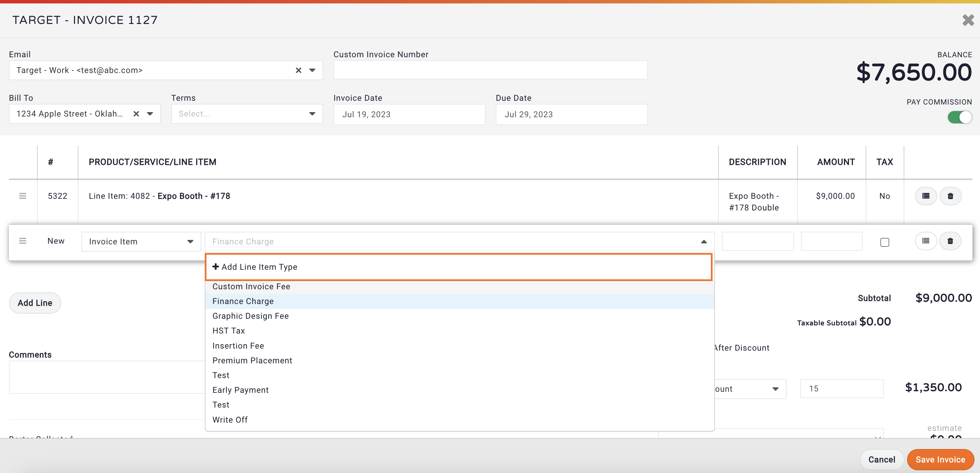The width and height of the screenshot is (980, 473).
Task: Toggle the Pay Commission switch
Action: point(959,117)
